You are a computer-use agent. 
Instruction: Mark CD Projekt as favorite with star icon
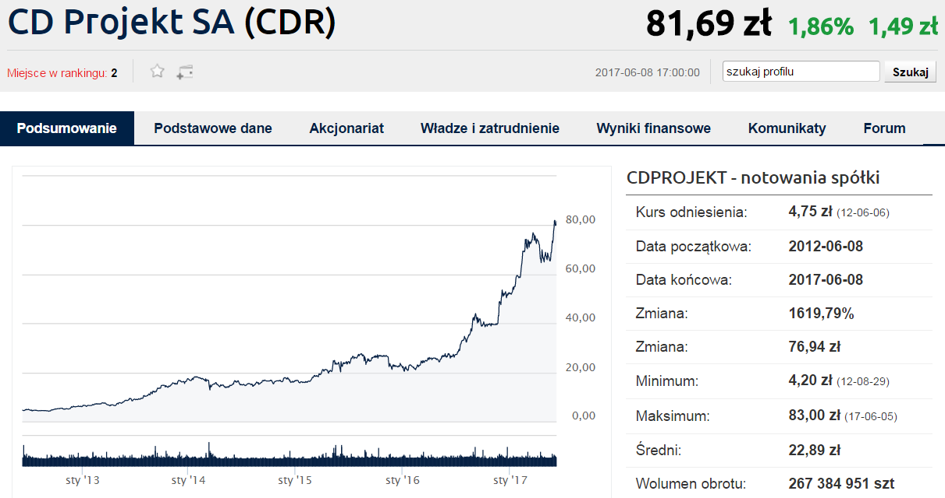pos(157,72)
